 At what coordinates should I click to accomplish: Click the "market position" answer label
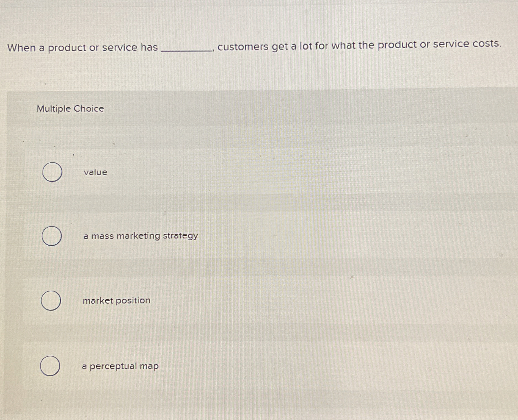[x=117, y=301]
